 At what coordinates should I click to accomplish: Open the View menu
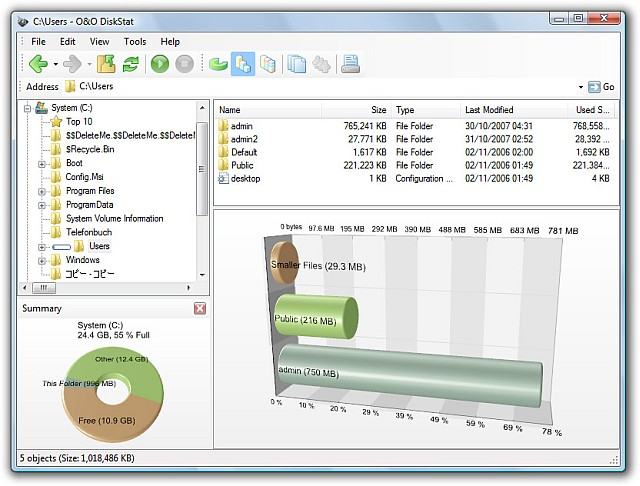[x=99, y=42]
